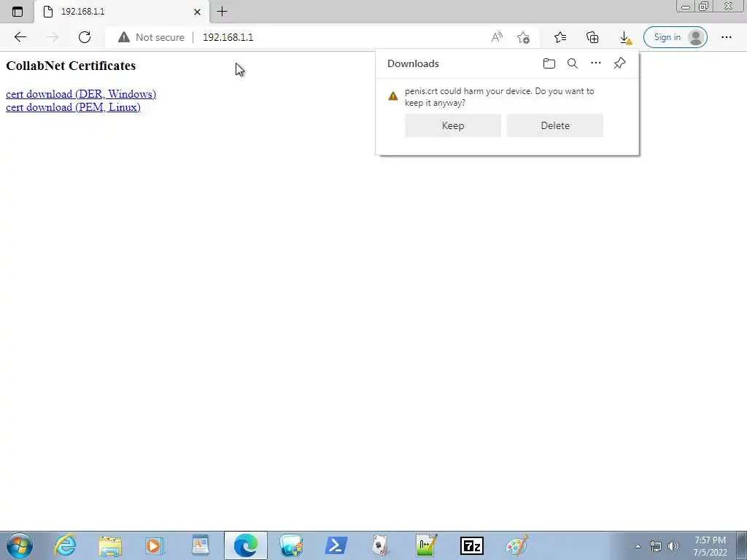Open the Favorites list icon
The height and width of the screenshot is (560, 747).
pyautogui.click(x=560, y=37)
